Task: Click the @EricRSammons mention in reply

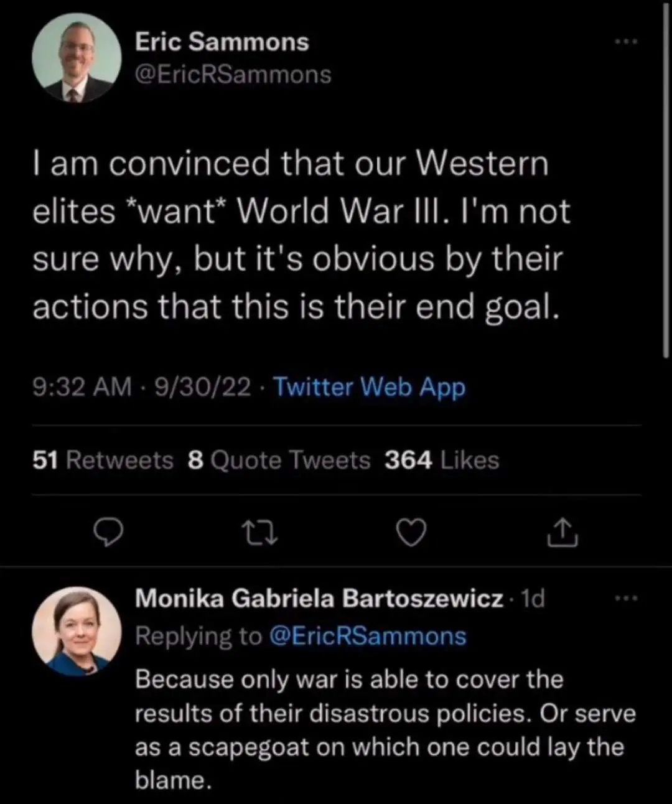Action: pos(367,636)
